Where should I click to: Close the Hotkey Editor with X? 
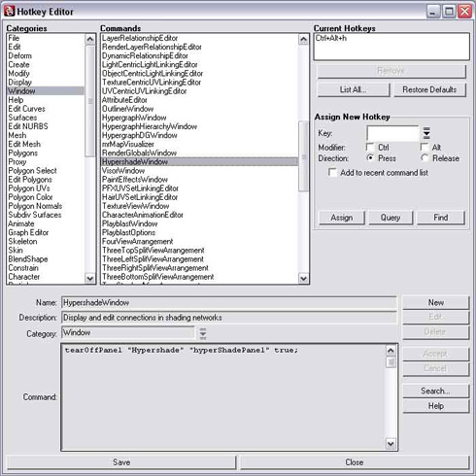pos(464,12)
